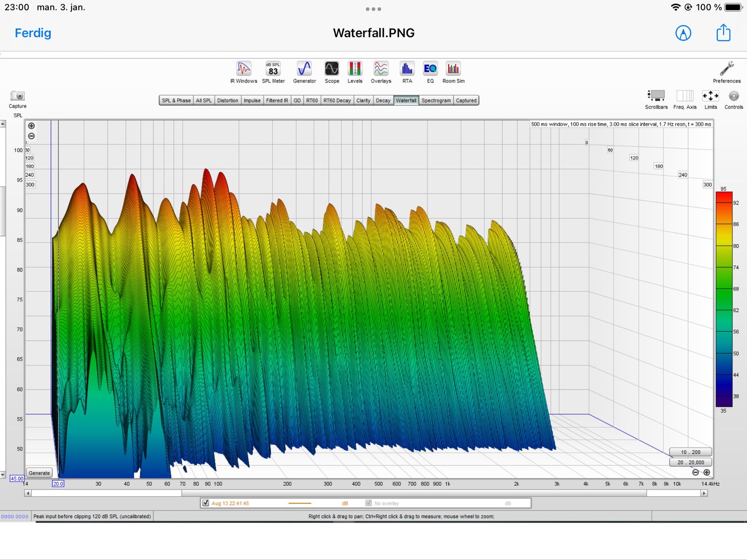Viewport: 747px width, 560px height.
Task: Set frequency range to 20..20,000
Action: coord(690,462)
